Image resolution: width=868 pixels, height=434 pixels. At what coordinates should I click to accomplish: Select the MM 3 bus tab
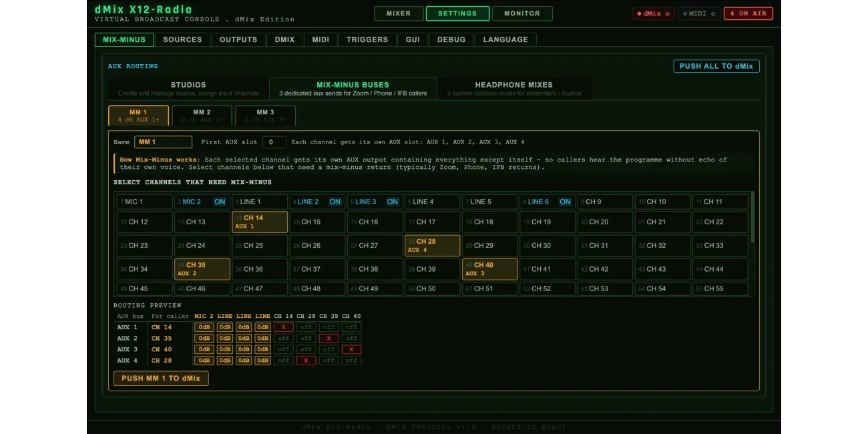(x=265, y=116)
